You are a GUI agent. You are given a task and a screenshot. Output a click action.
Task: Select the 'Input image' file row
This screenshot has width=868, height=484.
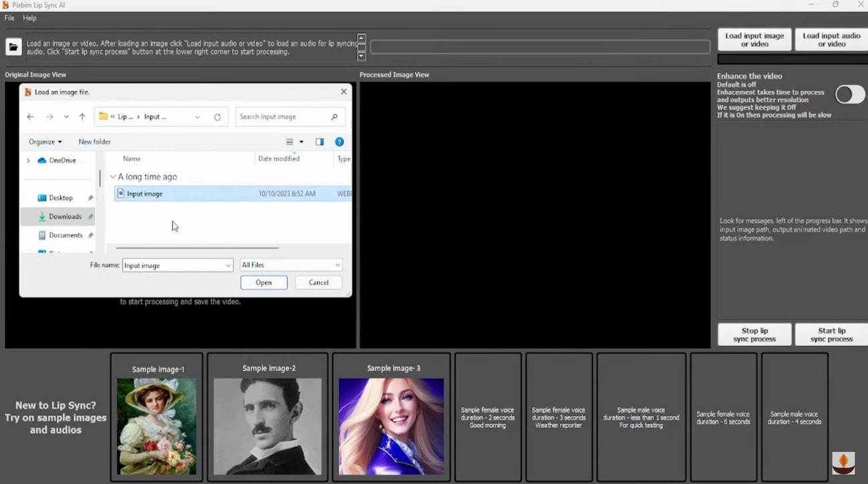[x=232, y=194]
